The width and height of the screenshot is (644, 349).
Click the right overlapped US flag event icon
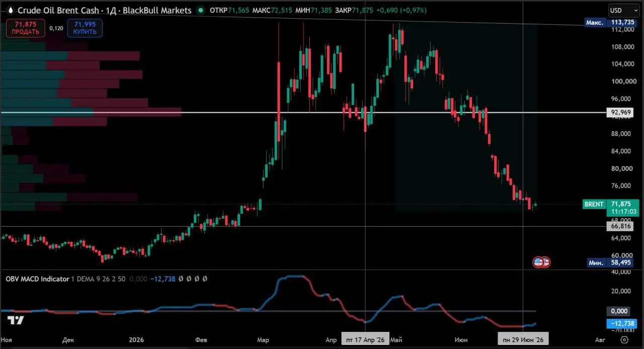[546, 262]
